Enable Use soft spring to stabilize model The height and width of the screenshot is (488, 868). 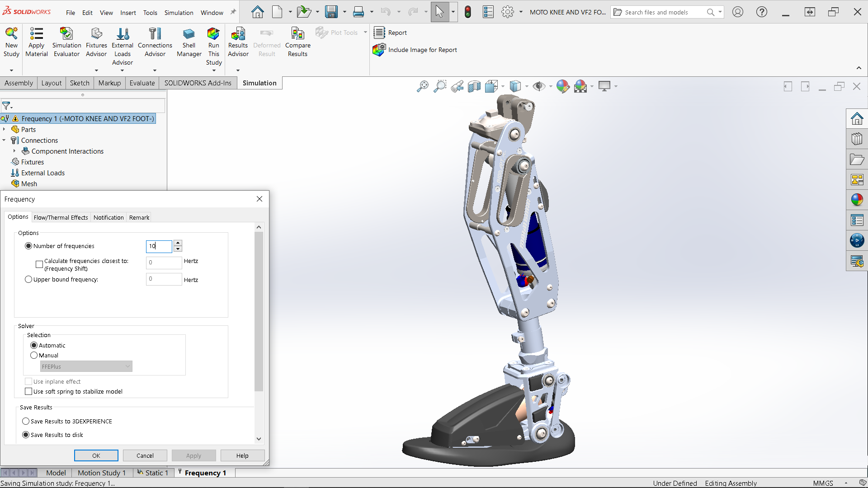28,391
